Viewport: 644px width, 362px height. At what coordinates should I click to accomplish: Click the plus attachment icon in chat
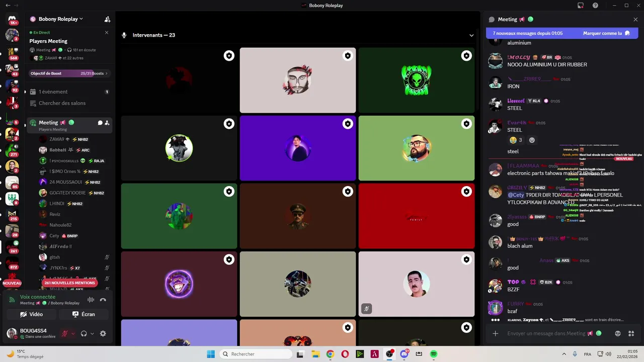pos(496,333)
